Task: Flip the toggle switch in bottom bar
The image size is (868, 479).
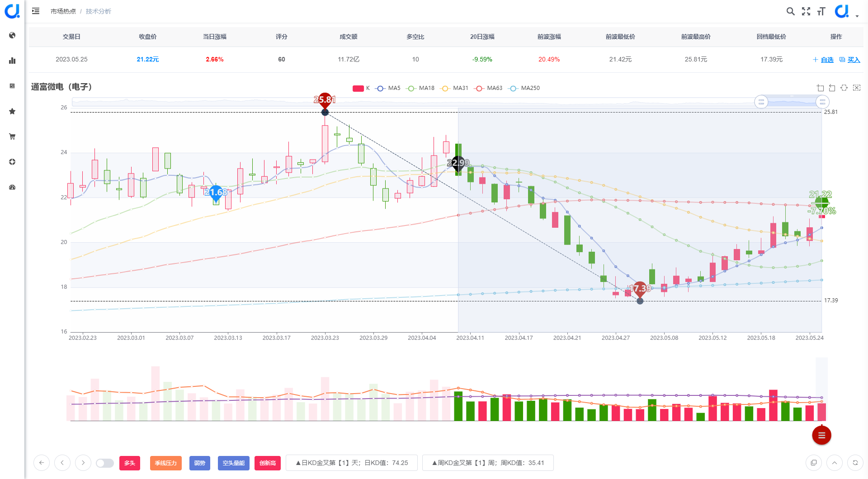Action: point(105,463)
